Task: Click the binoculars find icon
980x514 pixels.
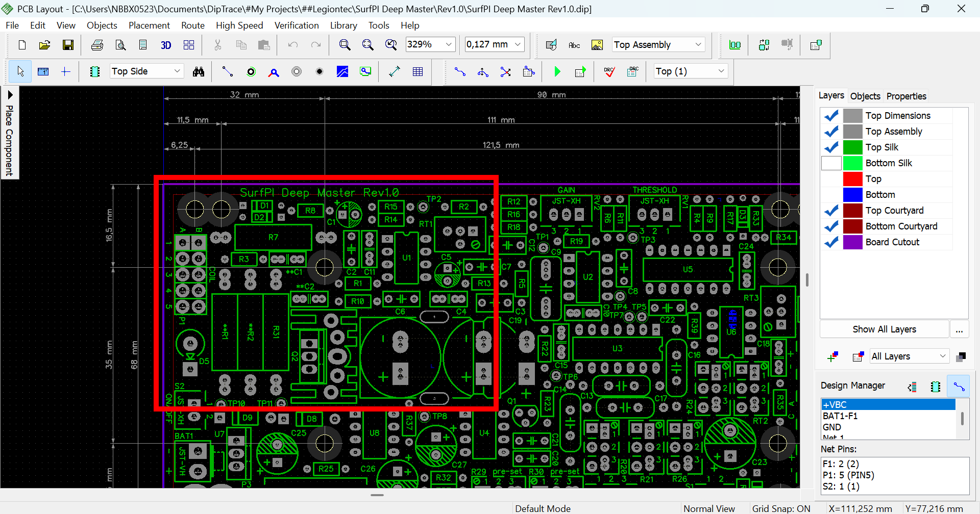Action: click(199, 72)
